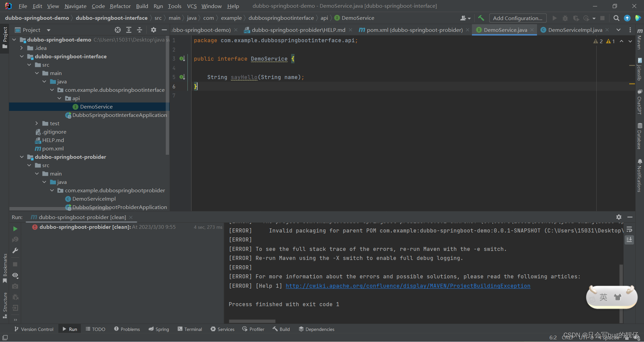This screenshot has height=342, width=644.
Task: Collapse dubbo-springboot-interface module
Action: coord(22,56)
